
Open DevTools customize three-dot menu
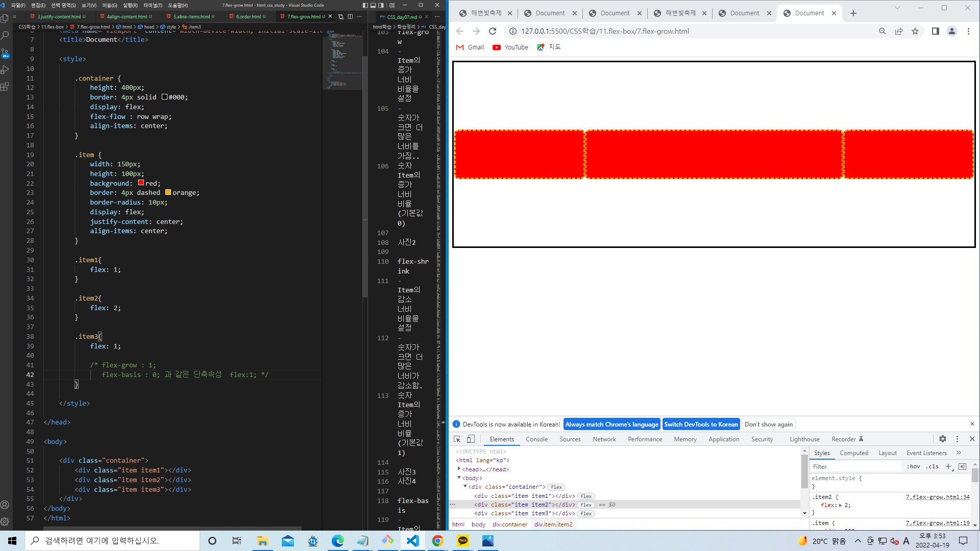958,439
